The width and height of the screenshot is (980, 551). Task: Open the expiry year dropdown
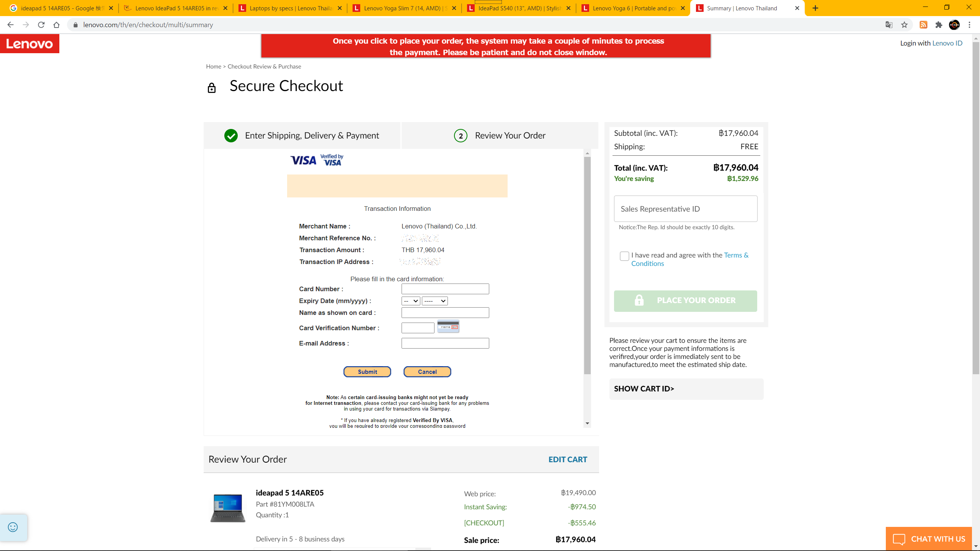click(434, 301)
